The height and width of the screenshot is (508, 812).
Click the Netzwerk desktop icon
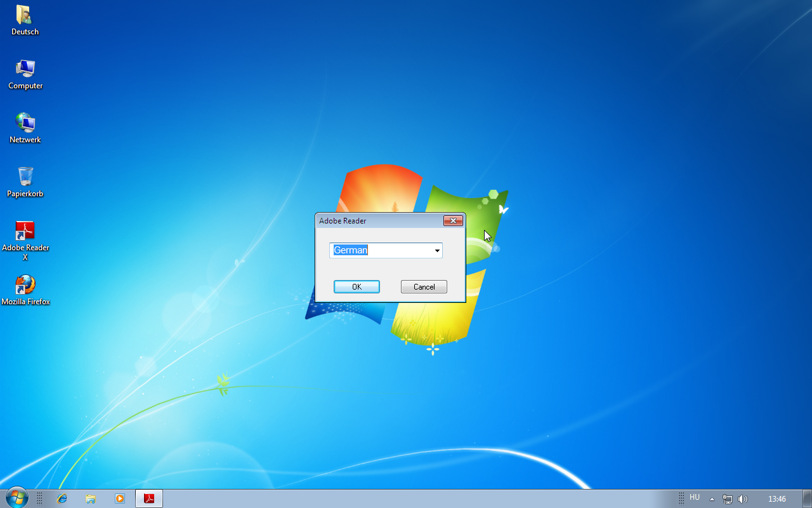tap(25, 128)
